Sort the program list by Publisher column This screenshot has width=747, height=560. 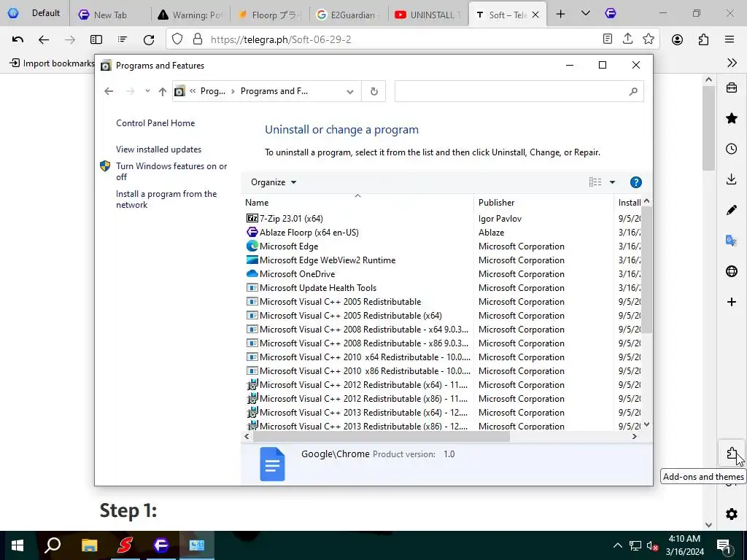[x=544, y=203]
